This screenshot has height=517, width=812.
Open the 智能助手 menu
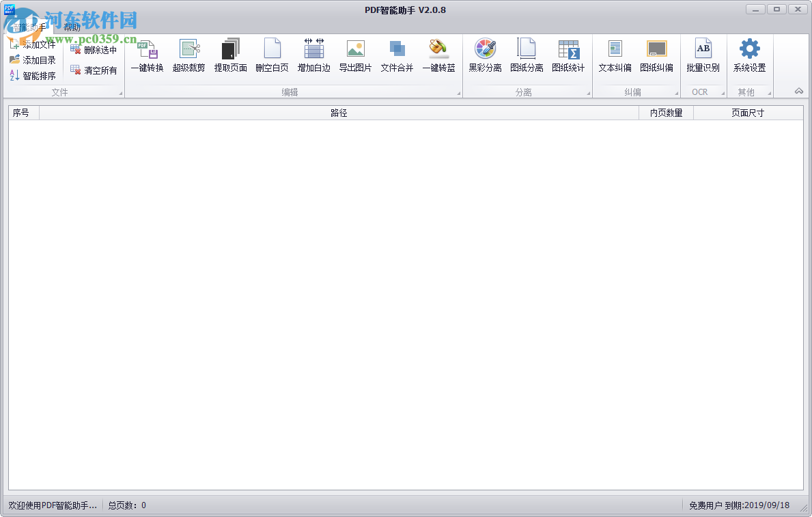click(29, 26)
